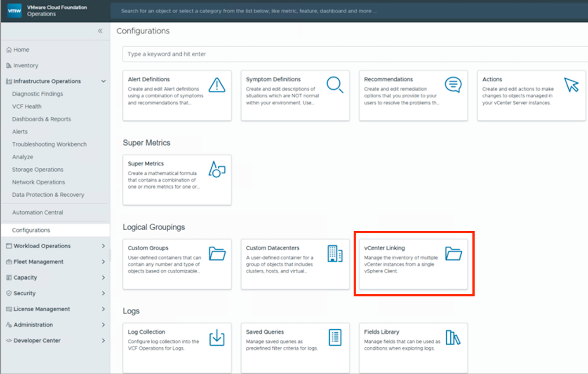
Task: Expand the Fleet Management chevron
Action: coord(103,262)
